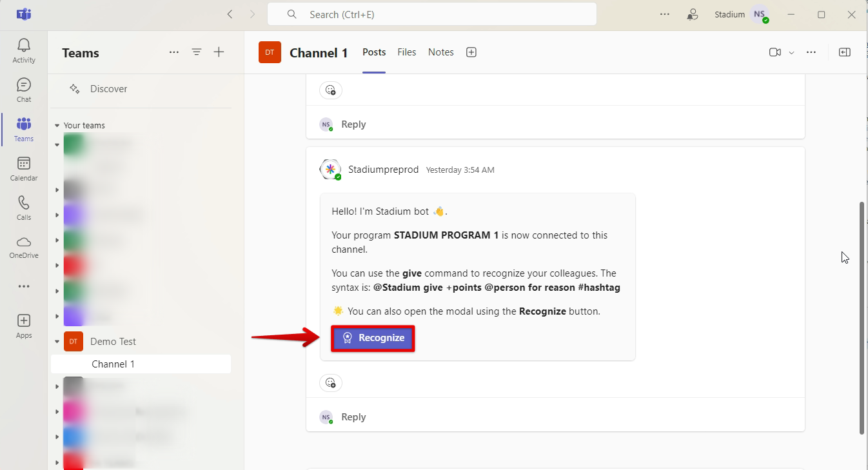Click the Search box
The width and height of the screenshot is (868, 470).
tap(432, 14)
